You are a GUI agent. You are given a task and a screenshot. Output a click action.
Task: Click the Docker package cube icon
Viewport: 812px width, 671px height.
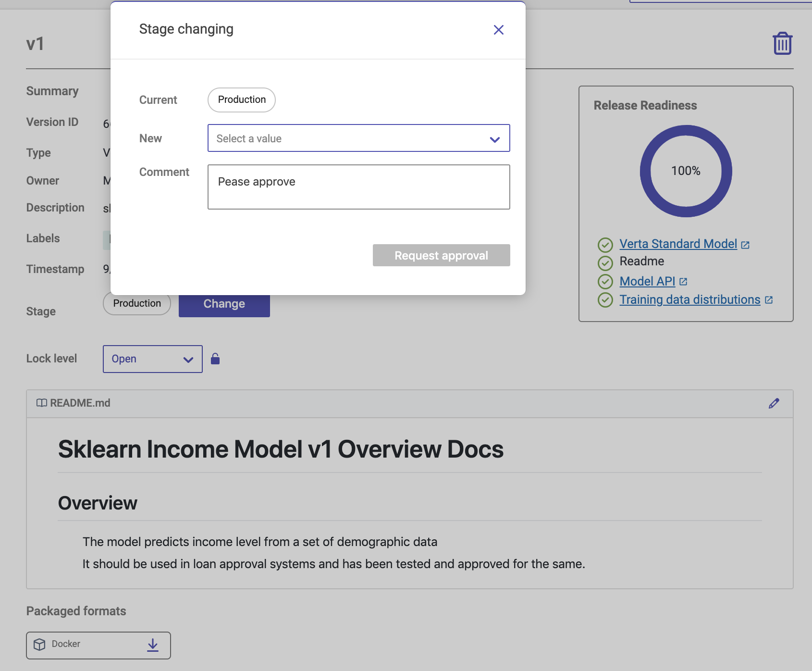pos(39,645)
